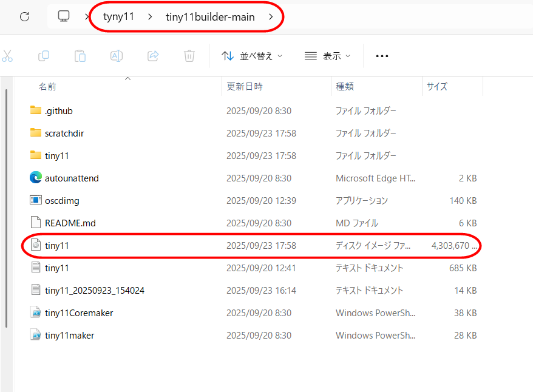This screenshot has width=533, height=392.
Task: Open the three-dots more options menu
Action: [x=382, y=56]
